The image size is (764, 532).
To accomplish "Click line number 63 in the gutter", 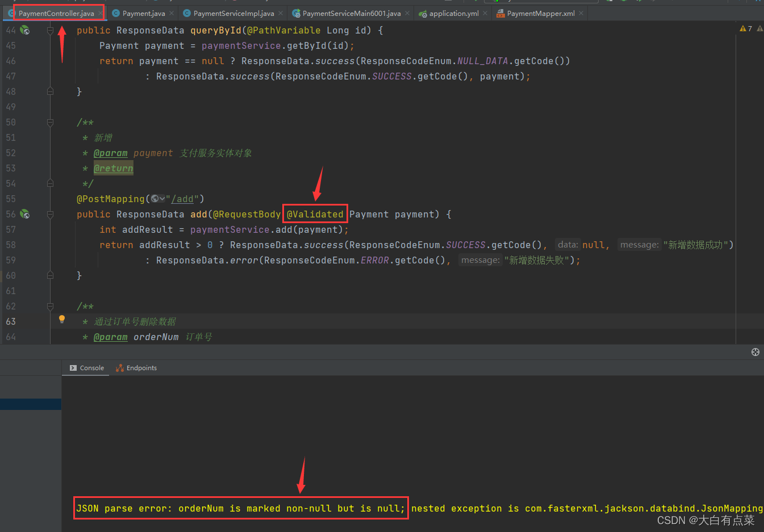I will 11,321.
